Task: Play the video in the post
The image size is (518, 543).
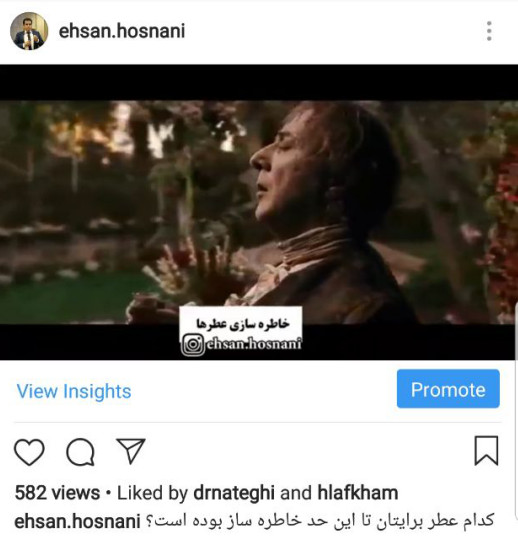Action: click(259, 212)
